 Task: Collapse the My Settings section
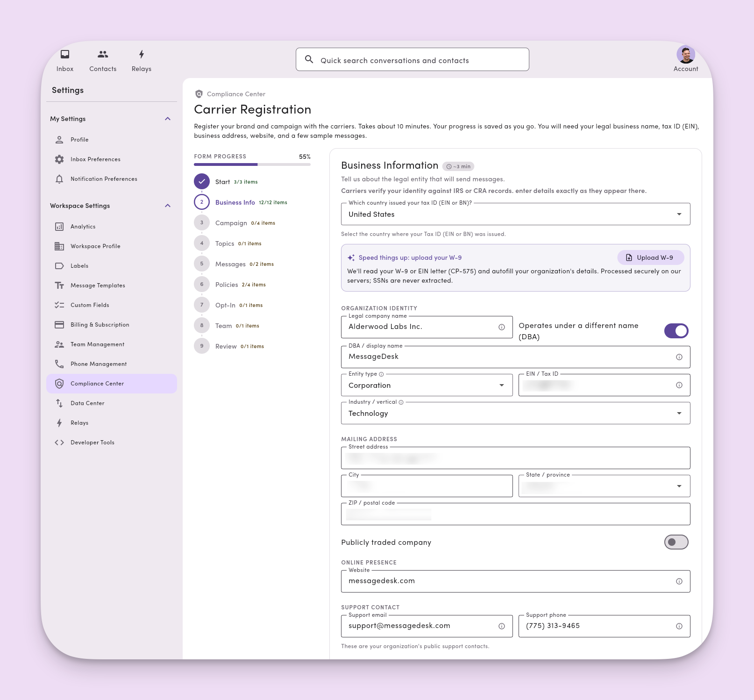click(x=168, y=119)
